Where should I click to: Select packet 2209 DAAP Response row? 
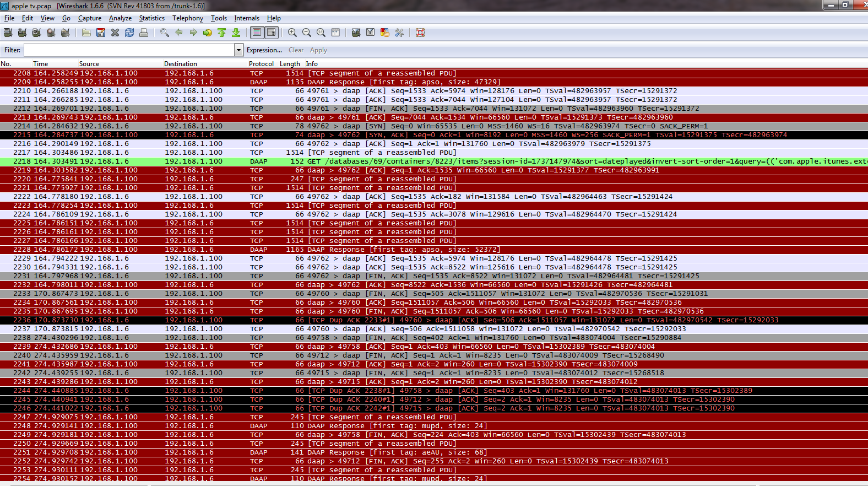[434, 82]
